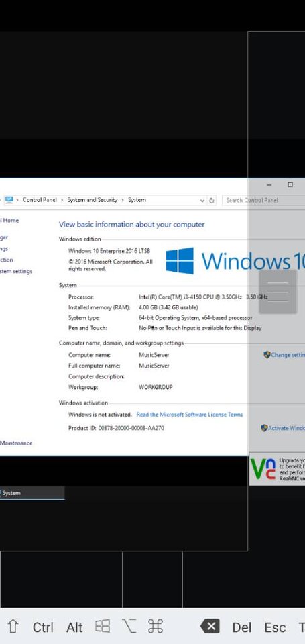The width and height of the screenshot is (305, 644).
Task: Open the Control Panel Home sidebar link
Action: coord(9,221)
